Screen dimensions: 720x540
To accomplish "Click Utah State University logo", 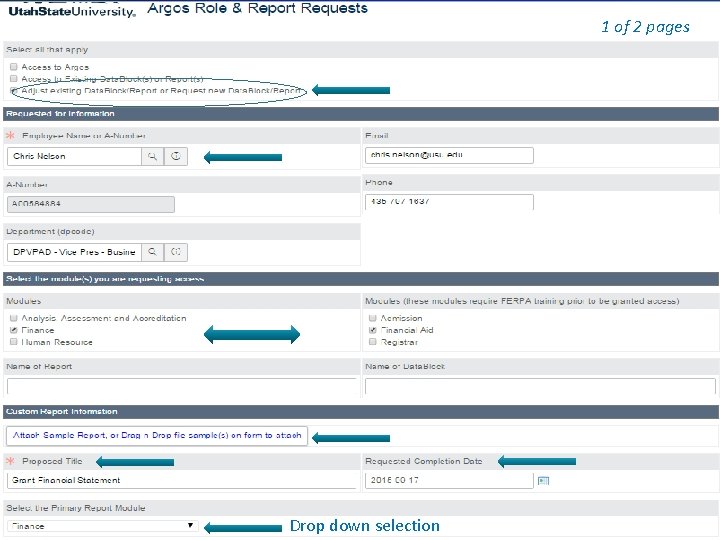I will [x=72, y=10].
